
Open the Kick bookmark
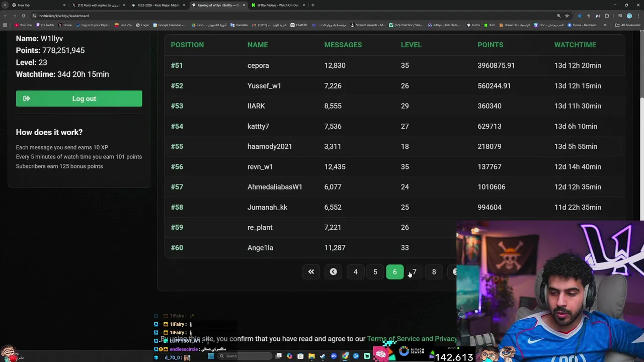490,25
